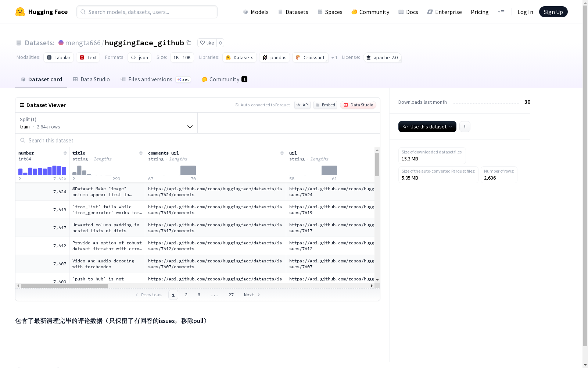Screen dimensions: 588x368
Task: Open the Community tab
Action: pos(224,79)
